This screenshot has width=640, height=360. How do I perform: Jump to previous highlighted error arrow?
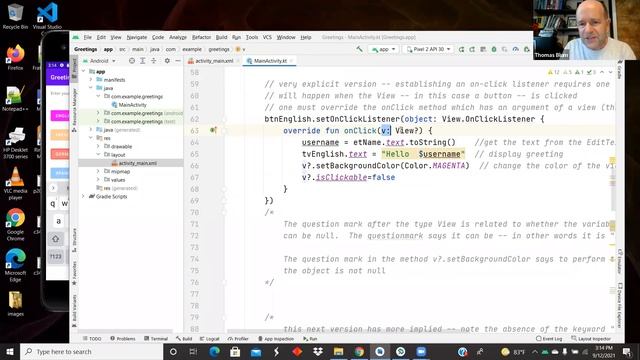[x=602, y=72]
